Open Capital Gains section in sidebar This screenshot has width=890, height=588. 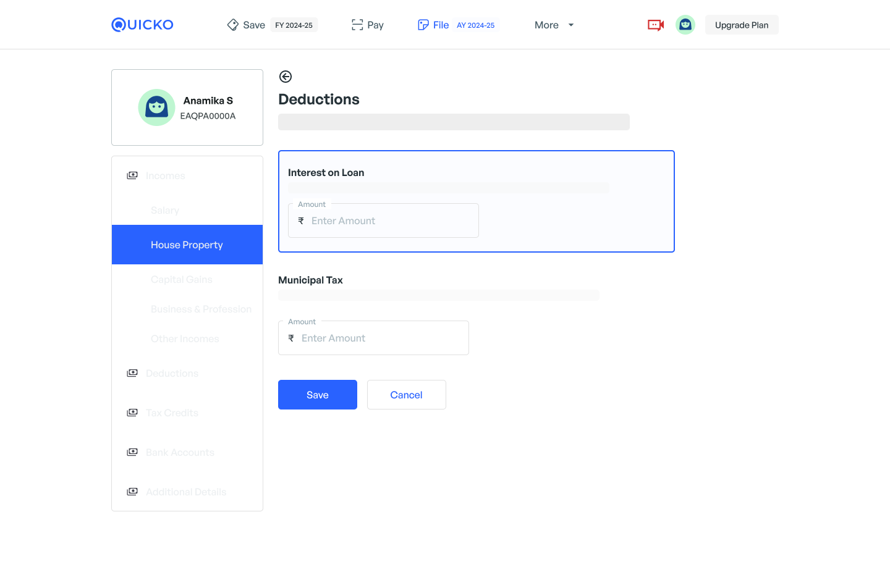(x=181, y=279)
